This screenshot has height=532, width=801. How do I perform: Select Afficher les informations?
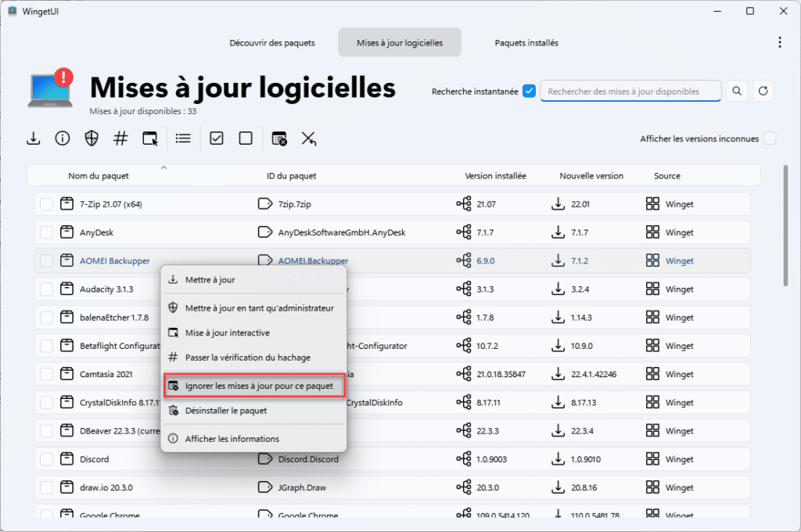point(254,438)
